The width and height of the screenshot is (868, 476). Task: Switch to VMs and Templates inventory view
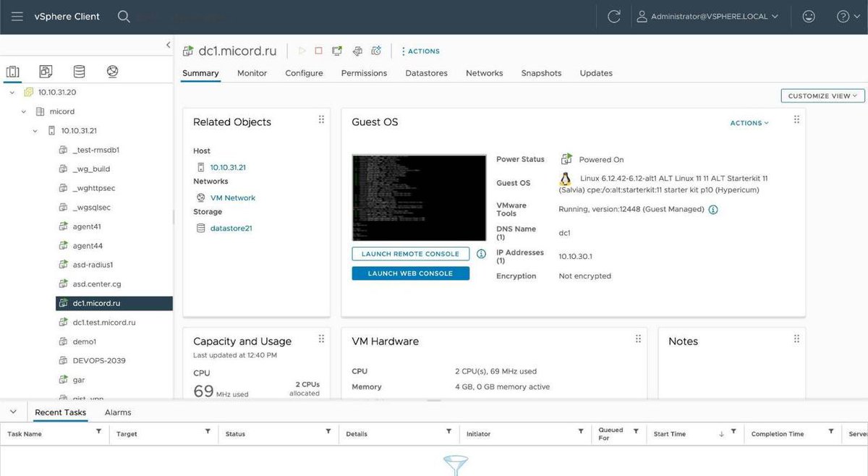pos(46,72)
